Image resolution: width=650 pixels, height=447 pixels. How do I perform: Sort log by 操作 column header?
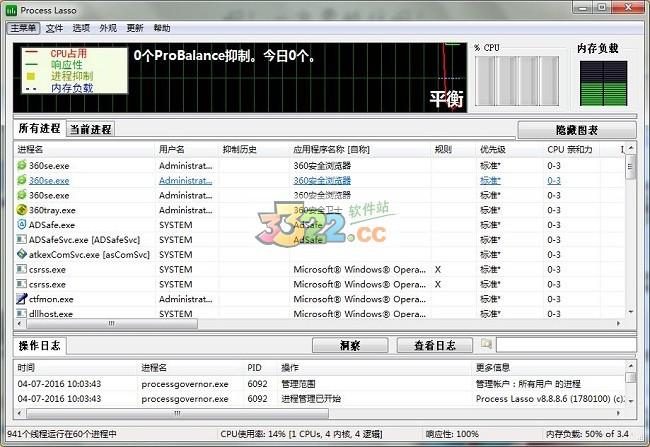pyautogui.click(x=374, y=367)
